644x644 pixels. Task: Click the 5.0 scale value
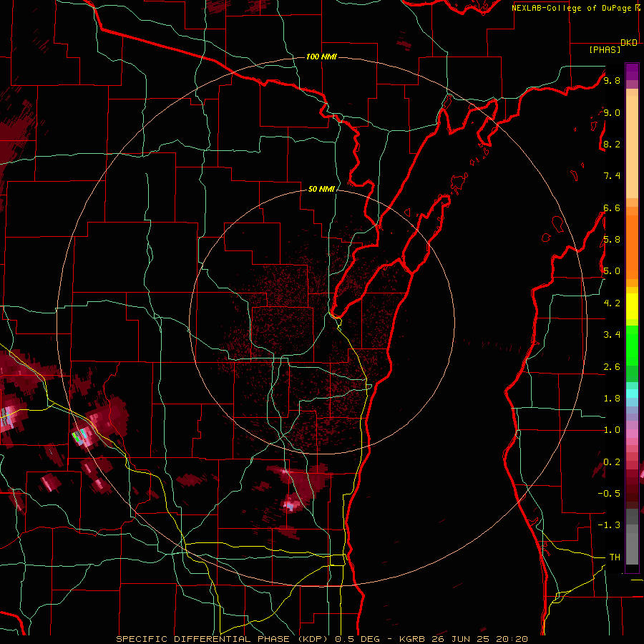coord(612,271)
